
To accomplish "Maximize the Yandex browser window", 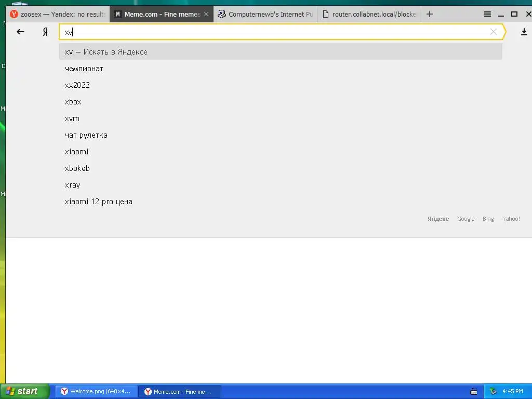I will click(514, 14).
